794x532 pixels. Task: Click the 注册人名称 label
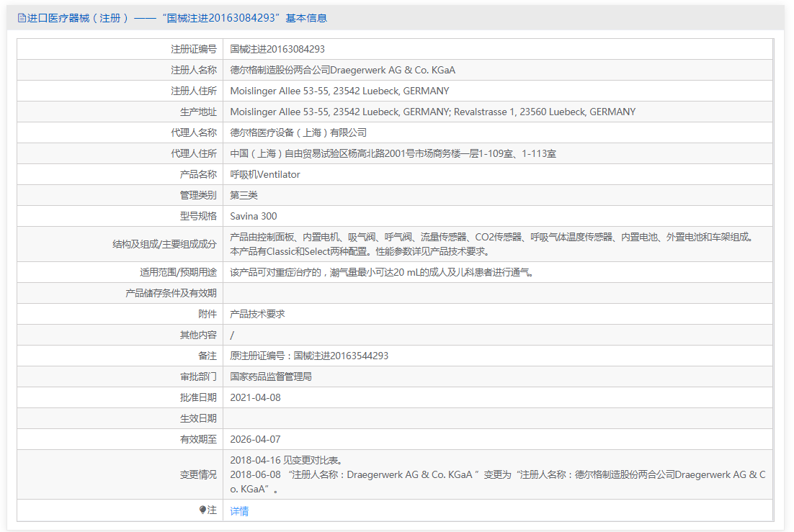[193, 70]
